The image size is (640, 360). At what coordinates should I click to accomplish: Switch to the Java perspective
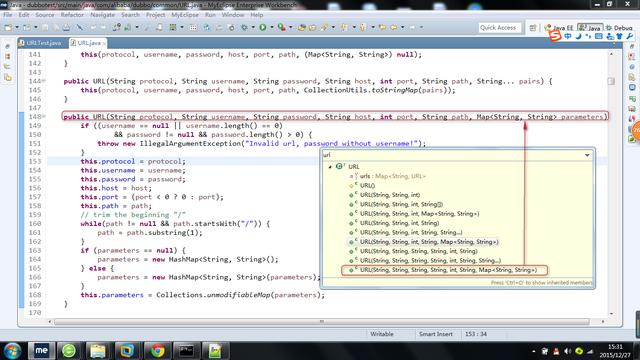click(x=590, y=28)
